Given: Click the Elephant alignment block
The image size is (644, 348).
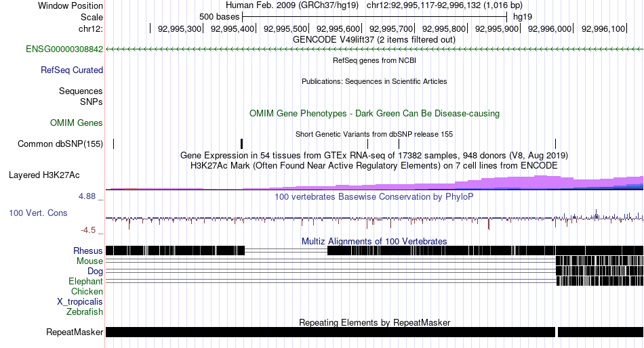Looking at the screenshot, I should pos(600,281).
